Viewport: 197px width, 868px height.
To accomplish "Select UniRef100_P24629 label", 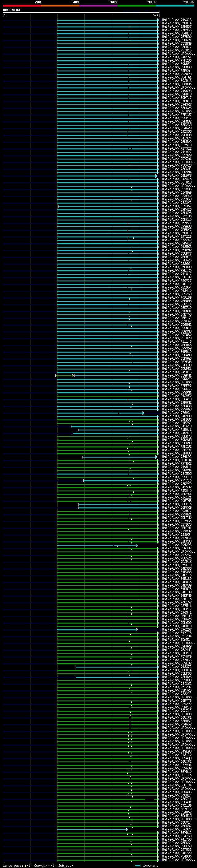I will click(x=177, y=128).
